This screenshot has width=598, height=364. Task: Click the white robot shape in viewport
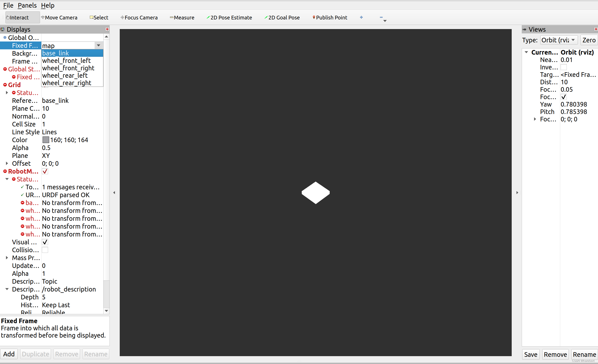coord(315,193)
